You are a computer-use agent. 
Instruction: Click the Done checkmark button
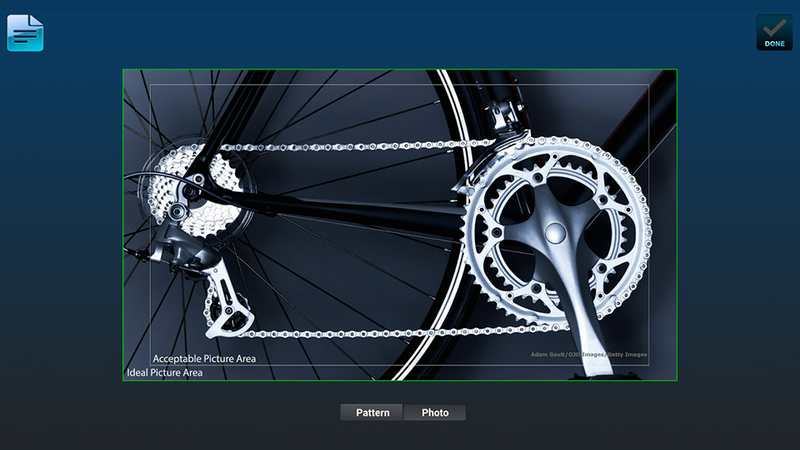tap(774, 33)
